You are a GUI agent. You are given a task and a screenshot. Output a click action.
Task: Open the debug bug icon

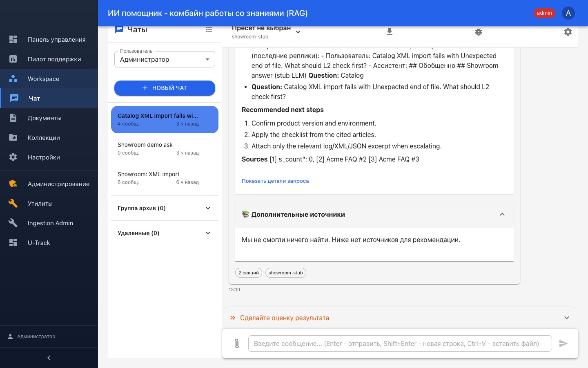pyautogui.click(x=479, y=32)
